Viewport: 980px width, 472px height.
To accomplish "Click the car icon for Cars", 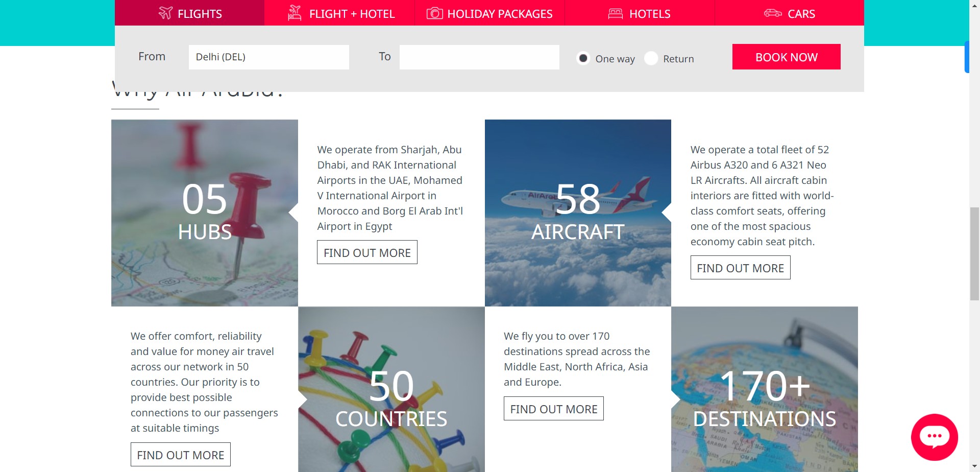I will coord(773,13).
